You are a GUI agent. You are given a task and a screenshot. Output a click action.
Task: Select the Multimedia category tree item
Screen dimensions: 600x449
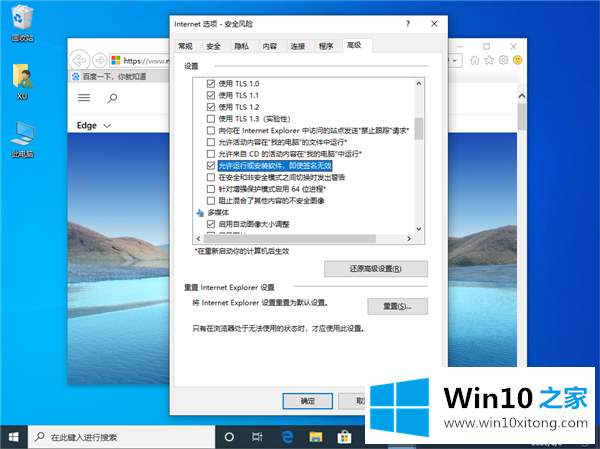tap(218, 212)
